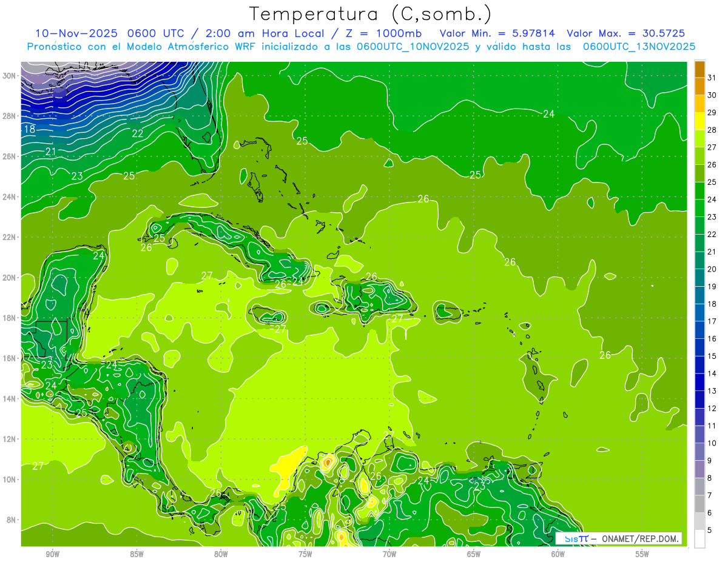Click the '18N' latitude axis label
This screenshot has width=728, height=562.
point(10,318)
